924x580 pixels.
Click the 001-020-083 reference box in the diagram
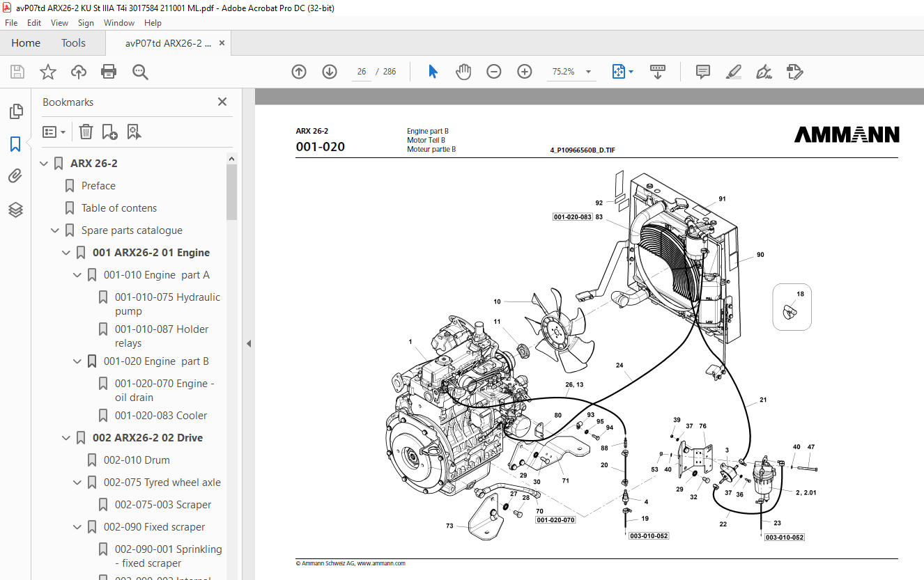pos(573,217)
